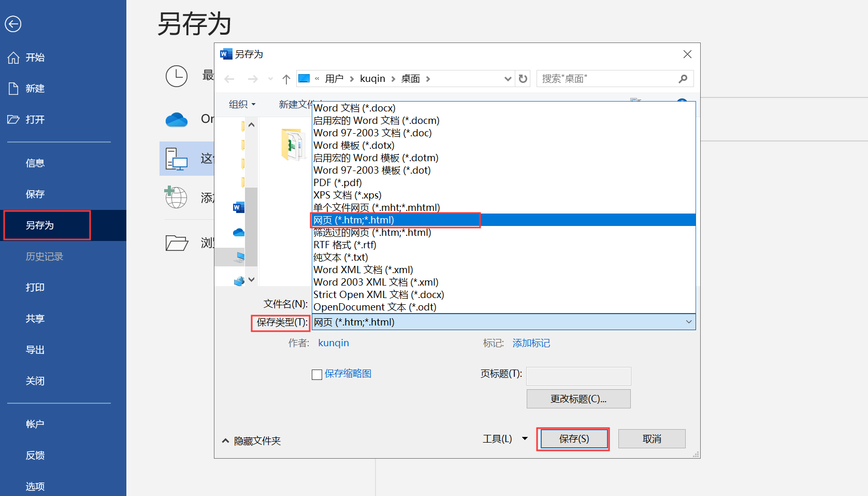This screenshot has height=496, width=868.
Task: Open the 信息 page in the sidebar
Action: click(35, 163)
